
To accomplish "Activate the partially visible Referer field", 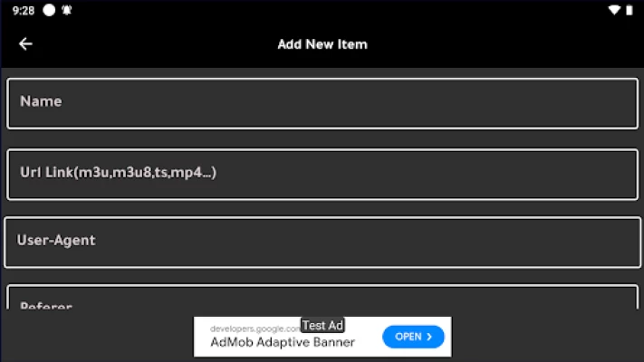I will tap(322, 297).
